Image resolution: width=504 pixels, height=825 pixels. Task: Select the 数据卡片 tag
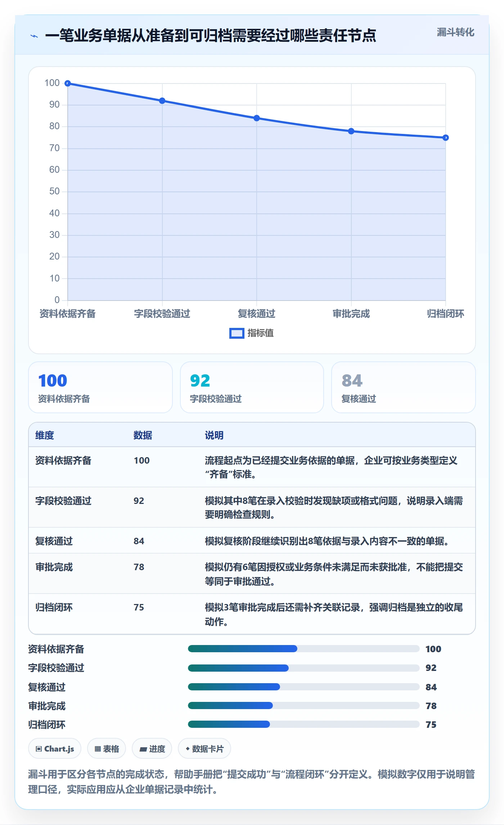(204, 749)
